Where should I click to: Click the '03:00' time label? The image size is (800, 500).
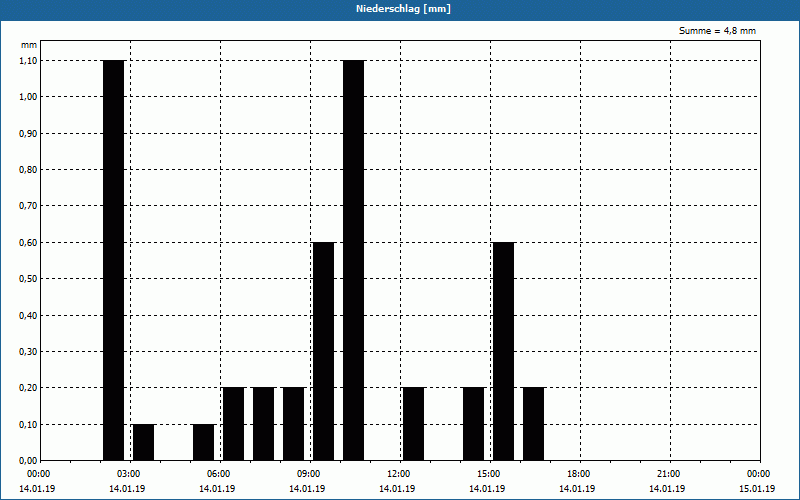[129, 474]
